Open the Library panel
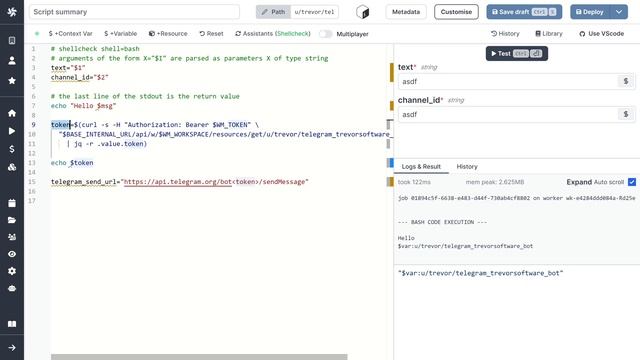This screenshot has height=360, width=640. [x=549, y=33]
